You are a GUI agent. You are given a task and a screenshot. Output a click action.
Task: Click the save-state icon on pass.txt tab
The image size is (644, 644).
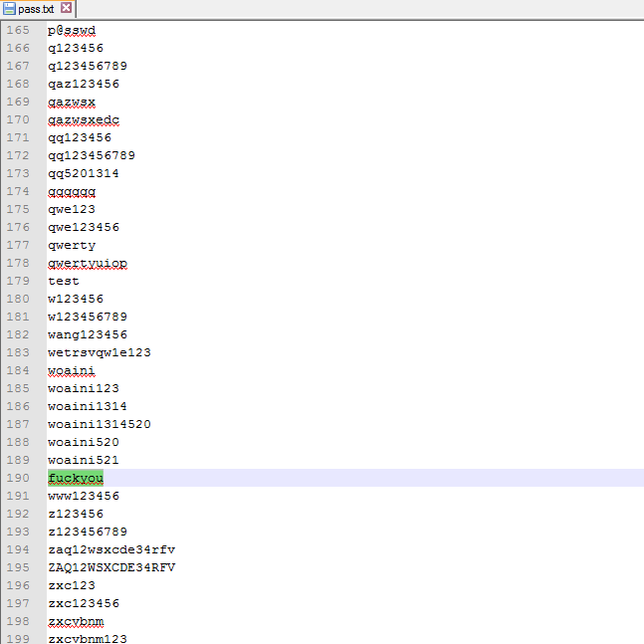tap(9, 9)
